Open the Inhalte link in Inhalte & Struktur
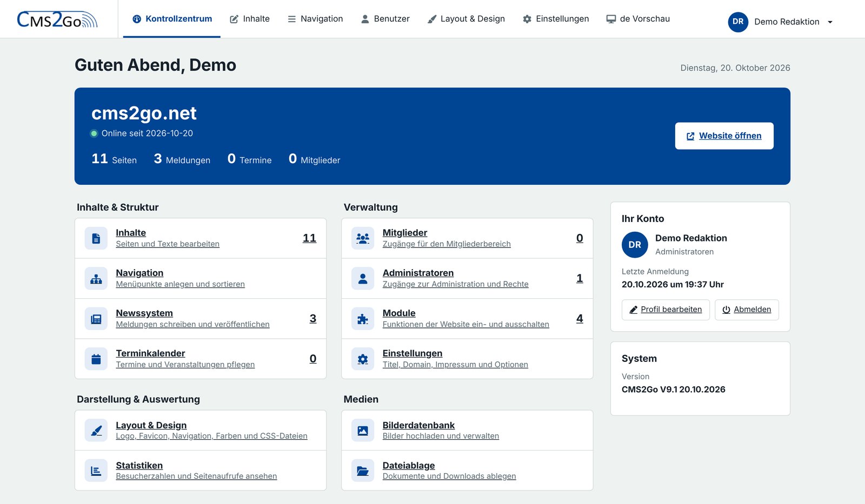This screenshot has height=504, width=865. (x=131, y=233)
